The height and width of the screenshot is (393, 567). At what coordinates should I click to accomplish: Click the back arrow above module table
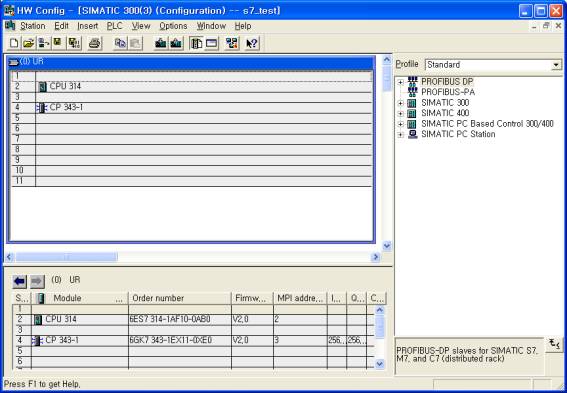20,281
